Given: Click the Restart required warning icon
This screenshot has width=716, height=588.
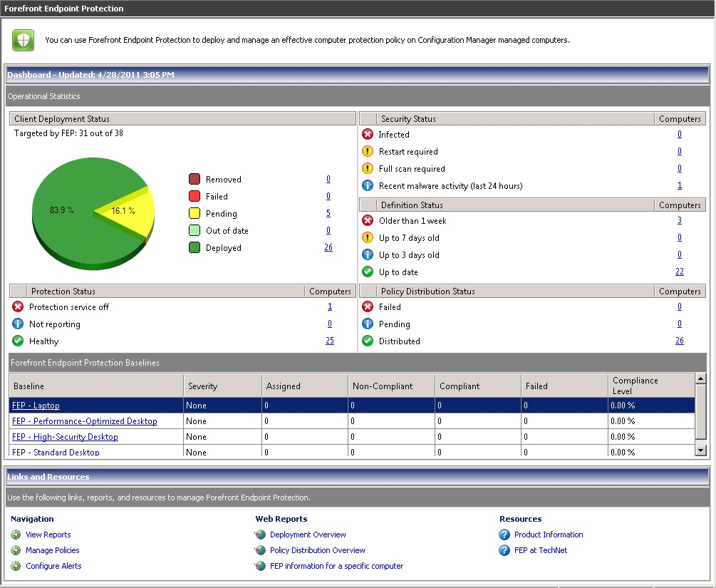Looking at the screenshot, I should [x=368, y=151].
